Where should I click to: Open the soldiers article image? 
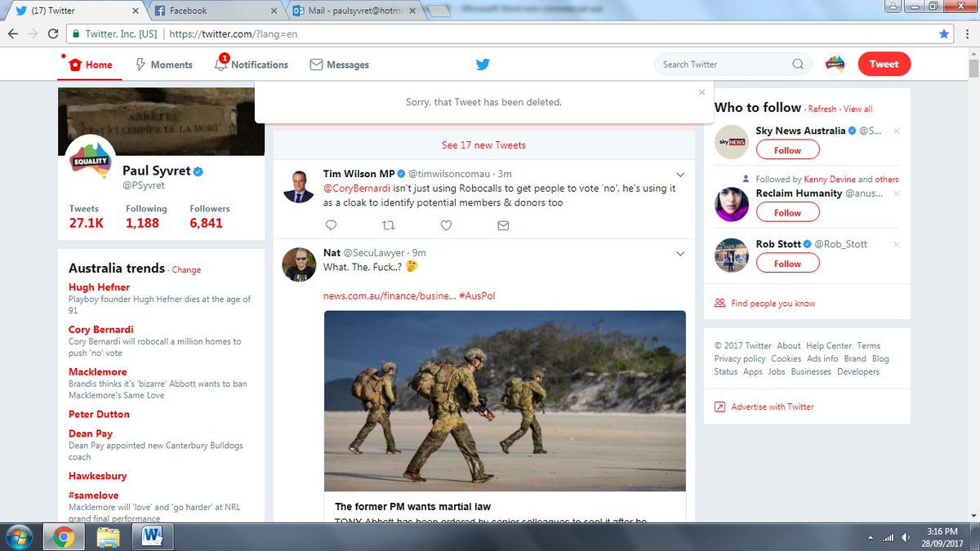pyautogui.click(x=505, y=401)
